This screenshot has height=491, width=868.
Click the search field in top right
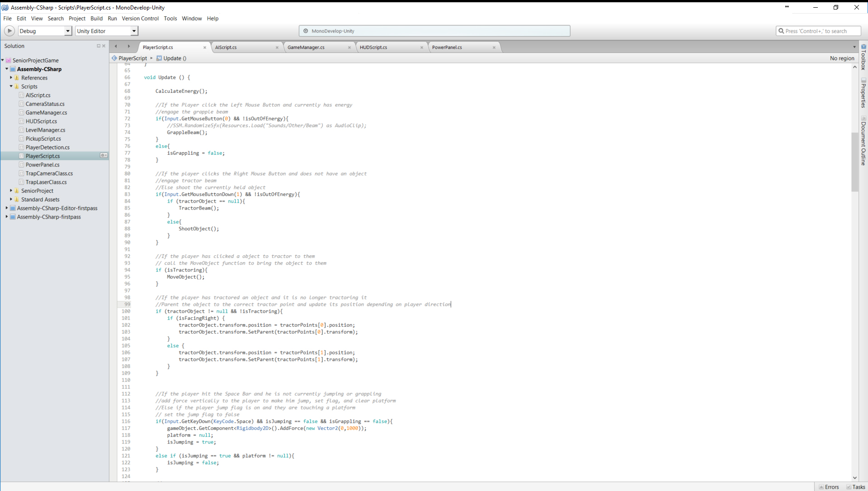tap(819, 31)
